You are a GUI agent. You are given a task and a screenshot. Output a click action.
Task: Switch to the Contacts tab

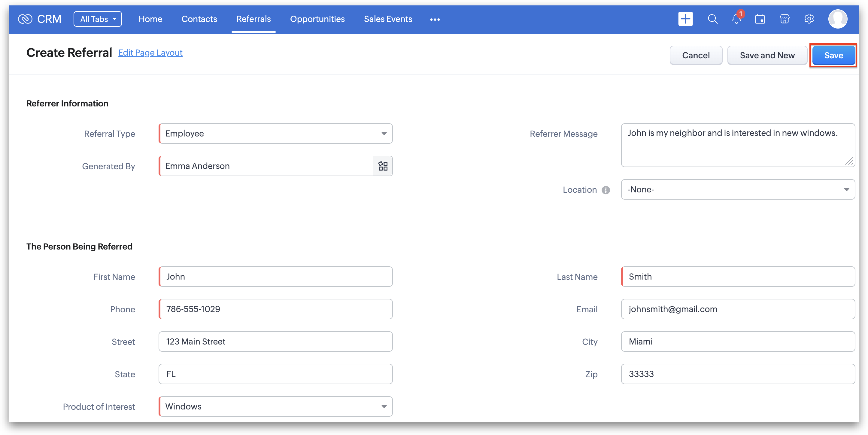[x=199, y=19]
